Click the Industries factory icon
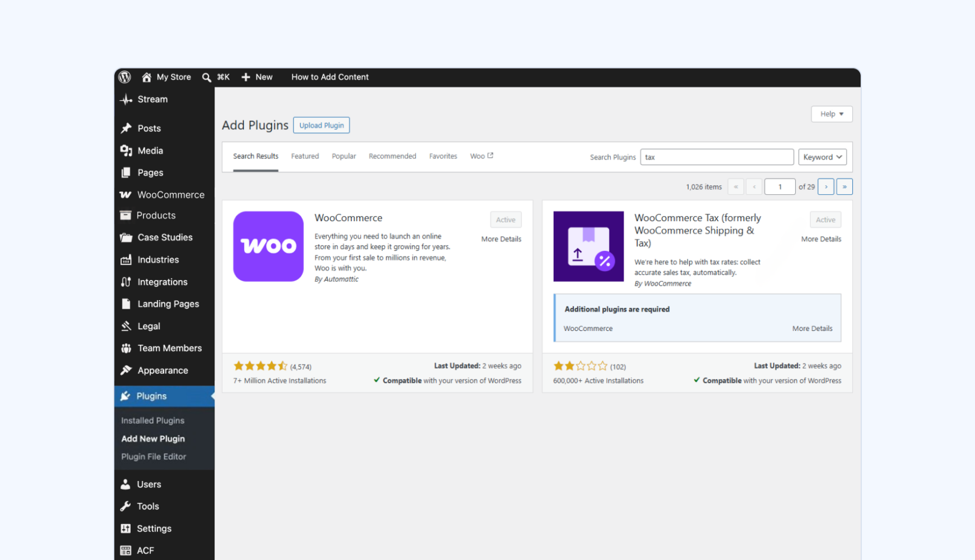Viewport: 975px width, 560px height. 126,260
